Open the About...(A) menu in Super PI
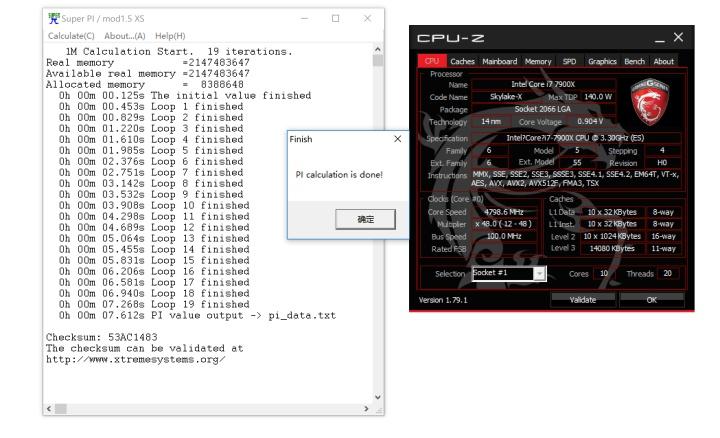 point(124,36)
